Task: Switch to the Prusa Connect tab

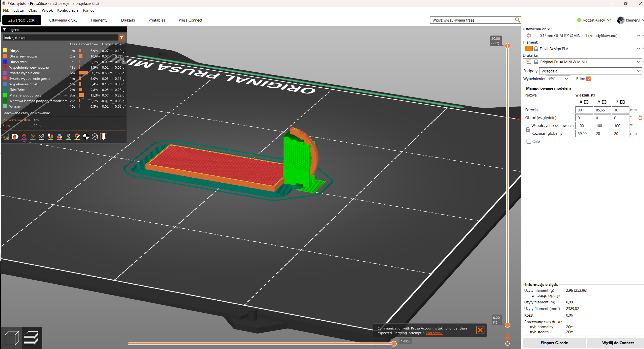Action: coord(190,20)
